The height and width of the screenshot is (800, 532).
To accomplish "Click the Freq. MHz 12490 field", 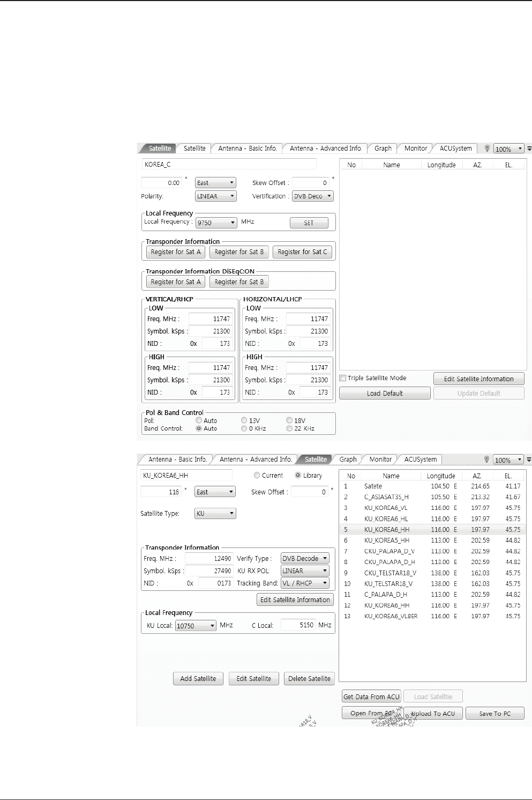I will 209,558.
